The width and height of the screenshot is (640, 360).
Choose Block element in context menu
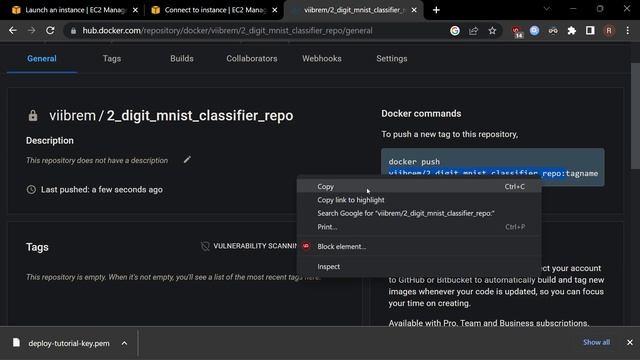419,247
